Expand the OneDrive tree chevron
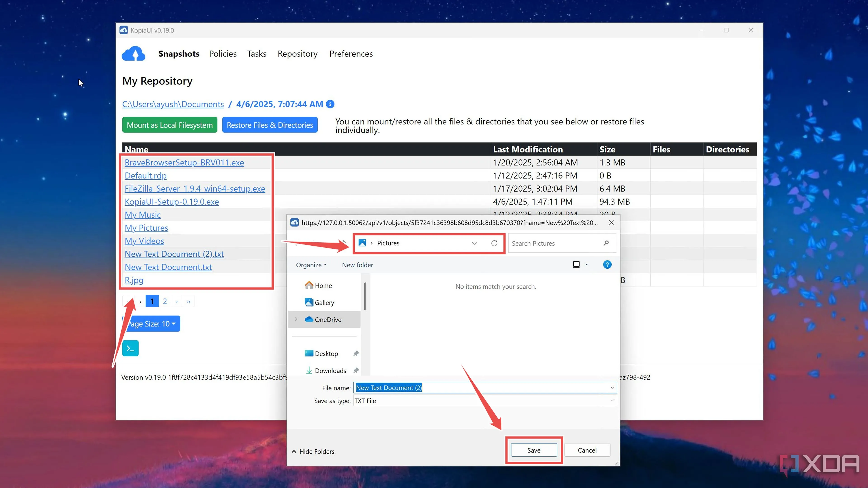Viewport: 868px width, 488px height. click(x=296, y=320)
